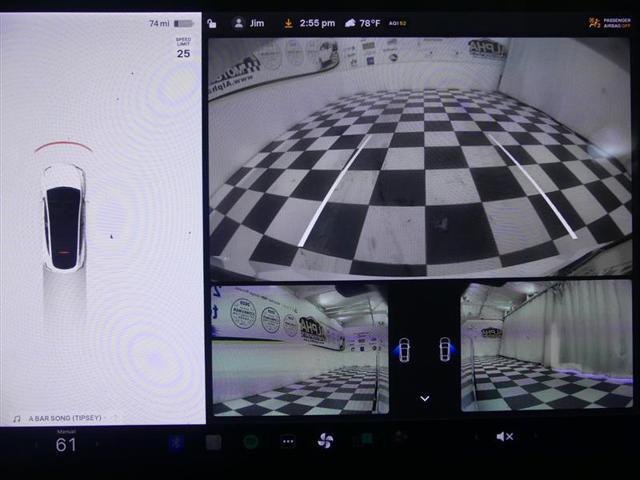Tap the cabin temperature 61
This screenshot has height=480, width=640.
pos(66,445)
